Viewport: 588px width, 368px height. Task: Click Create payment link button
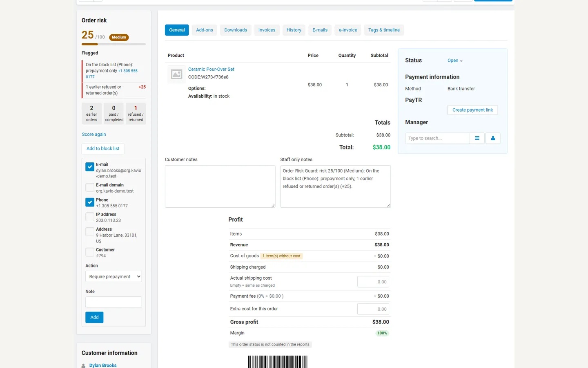coord(472,110)
